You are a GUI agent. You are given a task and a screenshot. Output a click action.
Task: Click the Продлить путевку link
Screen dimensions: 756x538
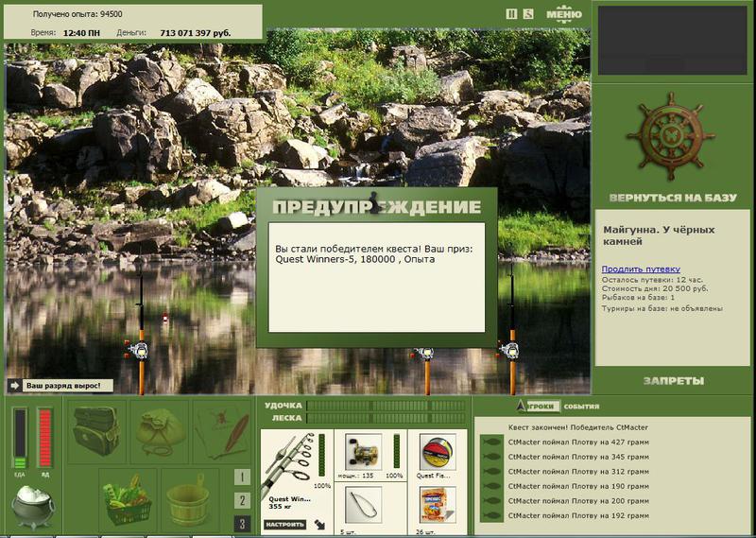coord(641,269)
